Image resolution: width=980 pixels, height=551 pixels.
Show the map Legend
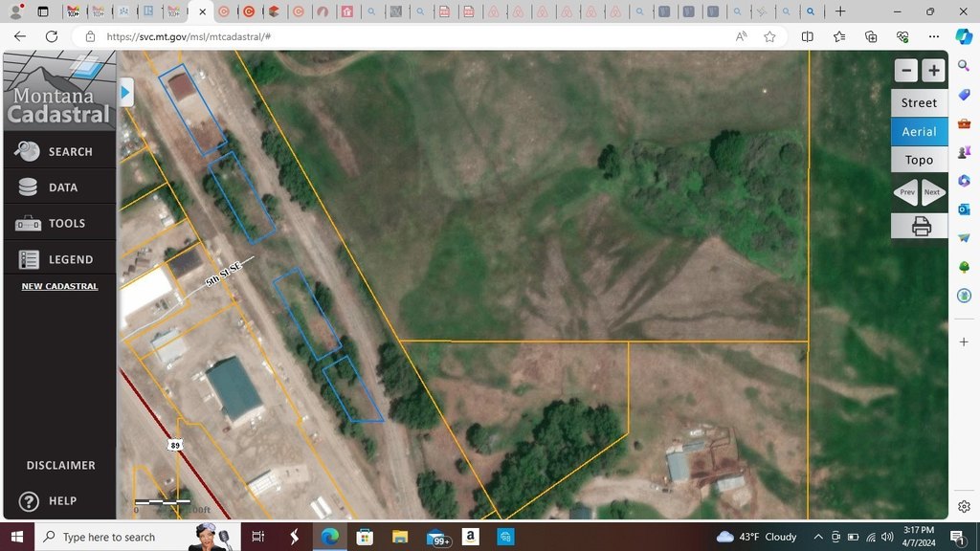point(58,259)
